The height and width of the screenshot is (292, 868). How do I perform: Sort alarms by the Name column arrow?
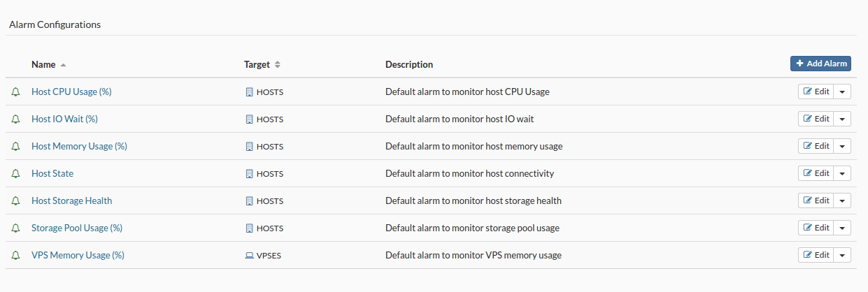(x=63, y=64)
